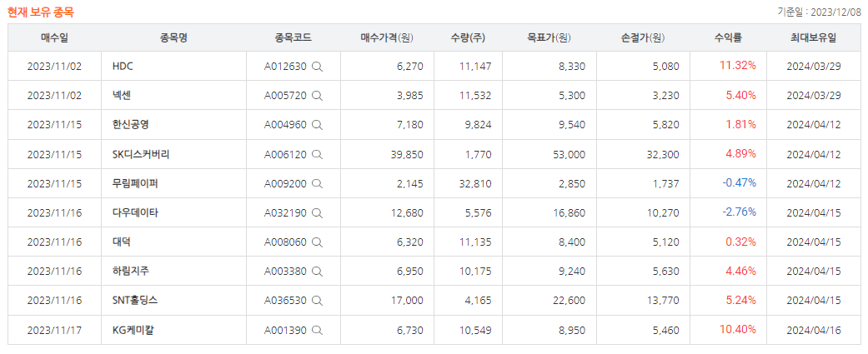Image resolution: width=868 pixels, height=354 pixels.
Task: Open the lookup icon for A032190
Action: 317,213
